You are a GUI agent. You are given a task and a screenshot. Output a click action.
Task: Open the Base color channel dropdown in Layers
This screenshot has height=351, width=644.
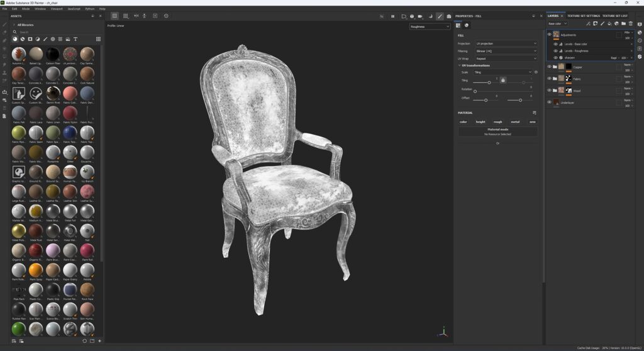point(557,24)
